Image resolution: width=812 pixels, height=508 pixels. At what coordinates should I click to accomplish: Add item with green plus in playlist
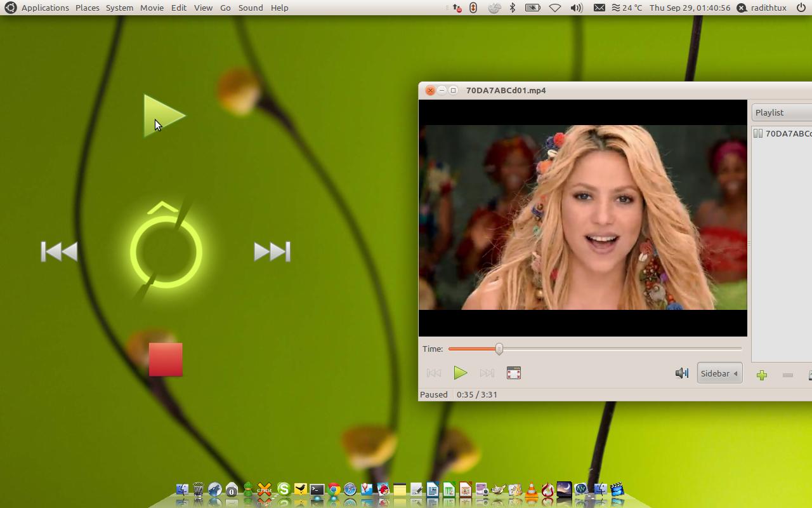coord(762,375)
